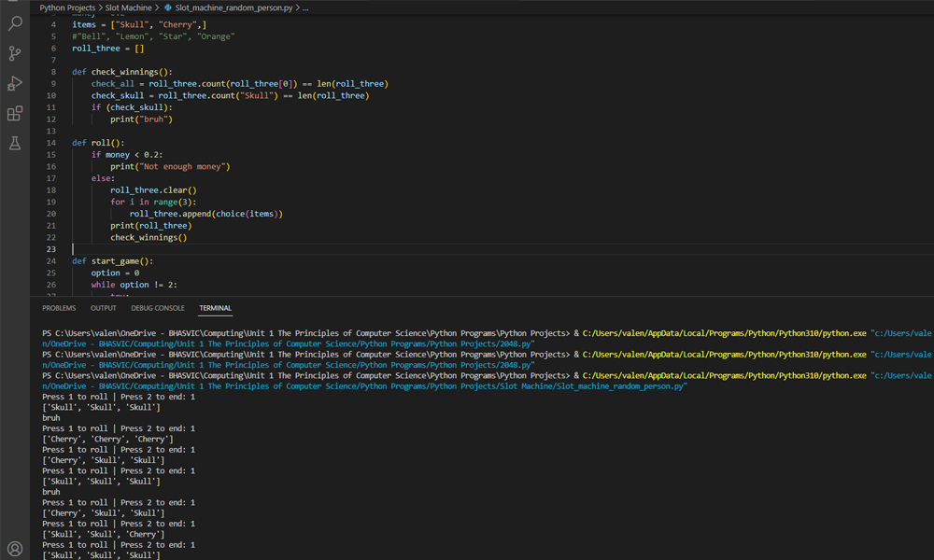Click the print("bruh") line
Screen dimensions: 934x560
click(141, 119)
